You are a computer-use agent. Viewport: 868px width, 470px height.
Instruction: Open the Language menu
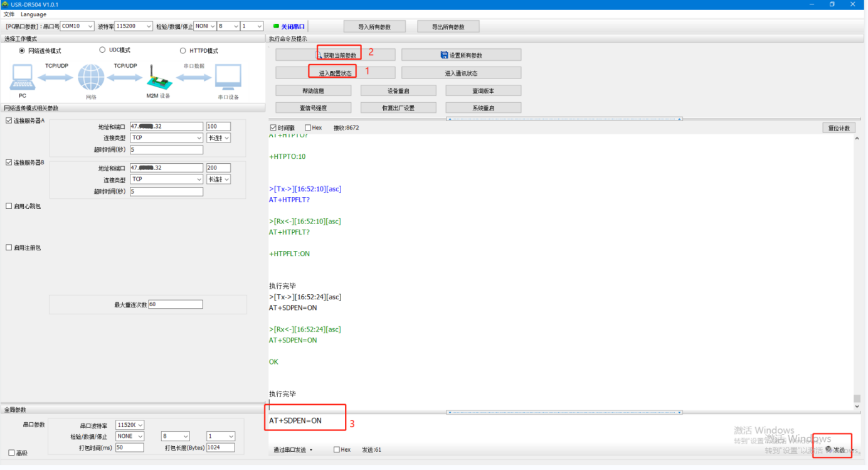coord(33,14)
